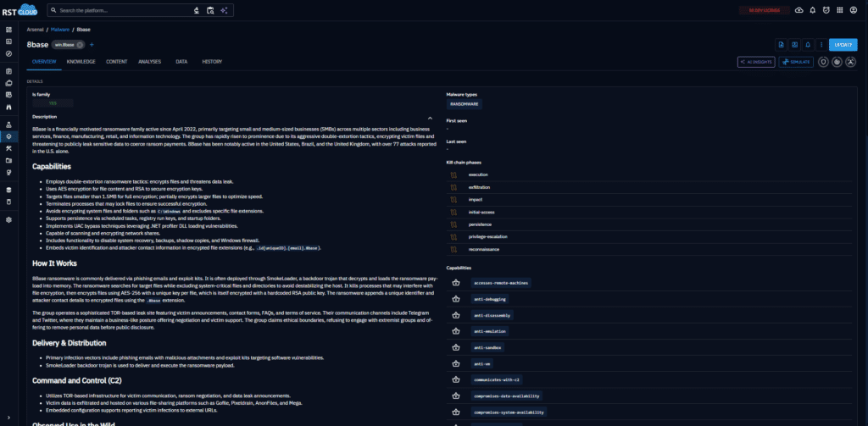Click the subscribe bell icon beside Update
This screenshot has height=426, width=868.
pos(807,45)
